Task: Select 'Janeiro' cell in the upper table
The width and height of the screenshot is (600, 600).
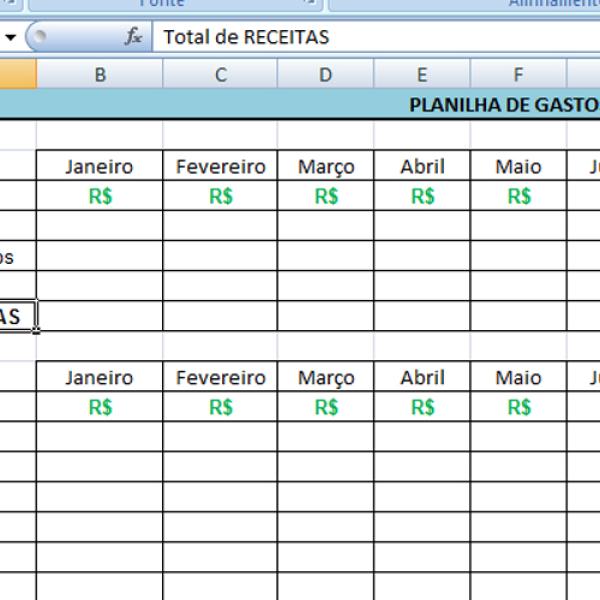Action: pos(100,166)
